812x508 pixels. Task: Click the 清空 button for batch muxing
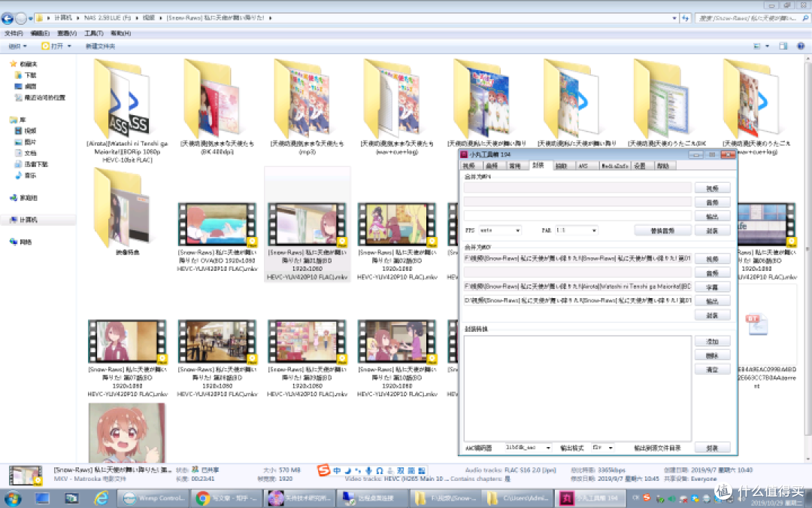(x=712, y=370)
